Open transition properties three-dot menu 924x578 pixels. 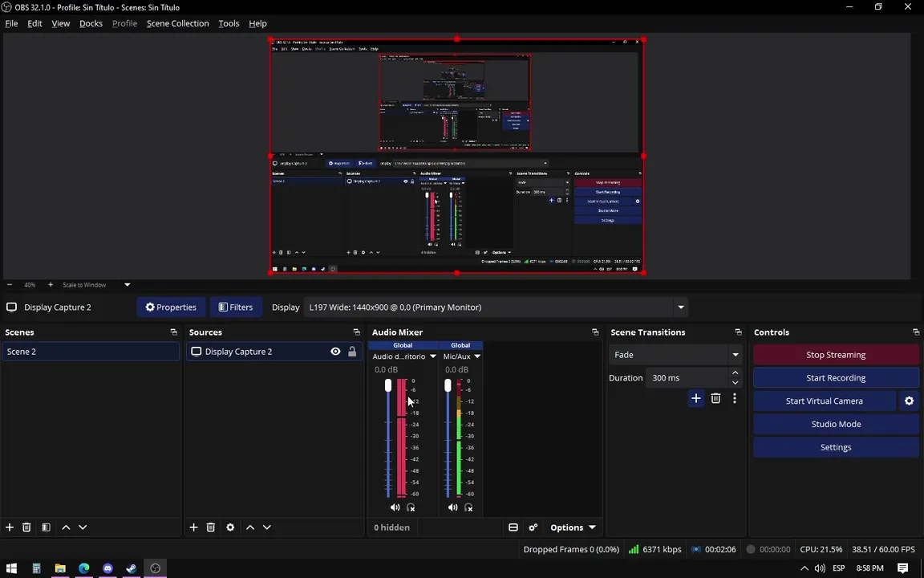pos(734,399)
